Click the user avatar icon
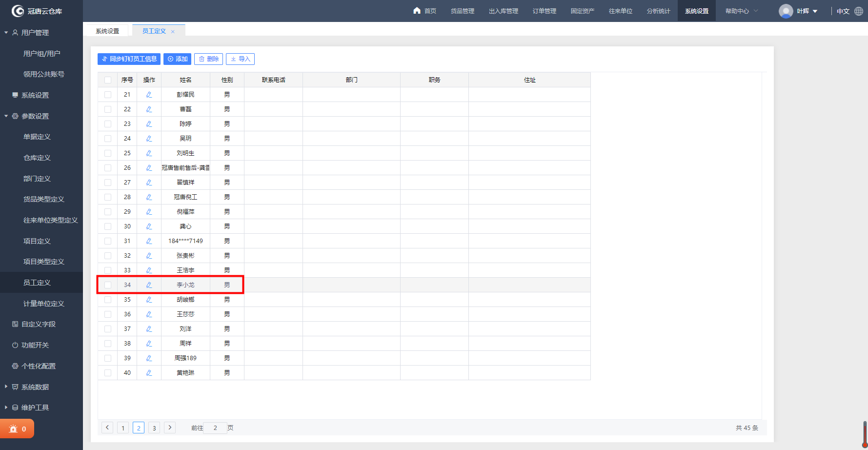The image size is (868, 450). click(x=786, y=11)
